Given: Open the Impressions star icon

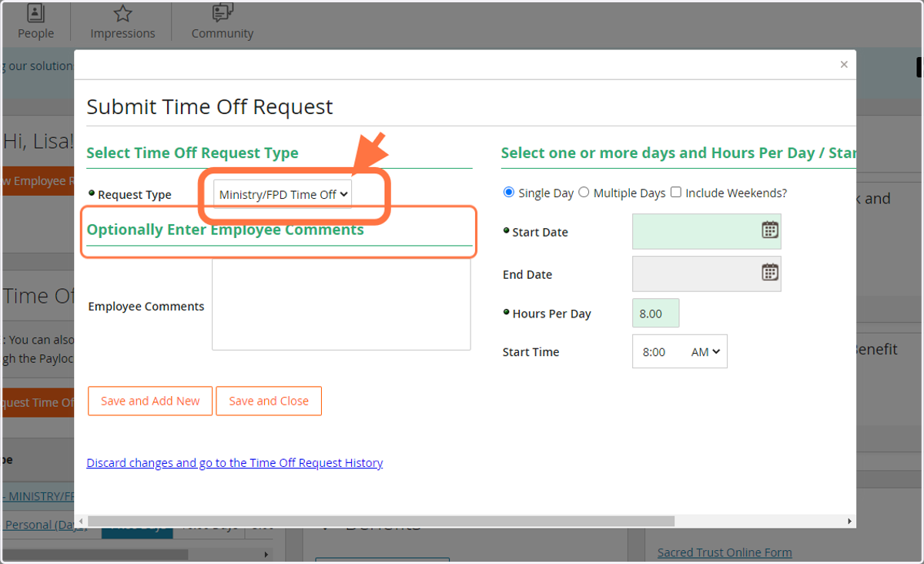Looking at the screenshot, I should 122,13.
